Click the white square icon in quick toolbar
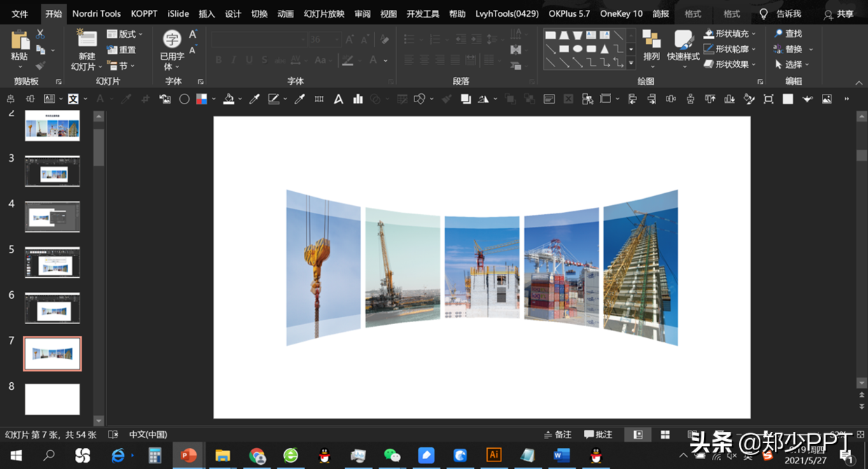The height and width of the screenshot is (469, 868). coord(787,99)
